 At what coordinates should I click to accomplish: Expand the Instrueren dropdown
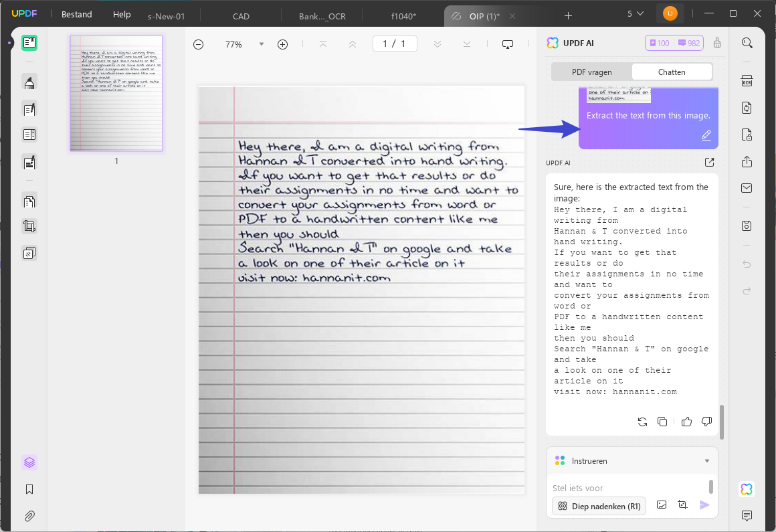tap(706, 461)
